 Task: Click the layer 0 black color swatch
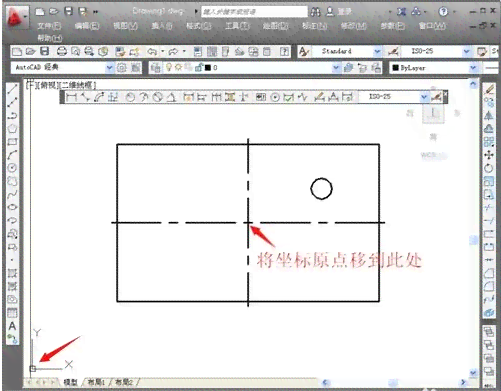(208, 68)
